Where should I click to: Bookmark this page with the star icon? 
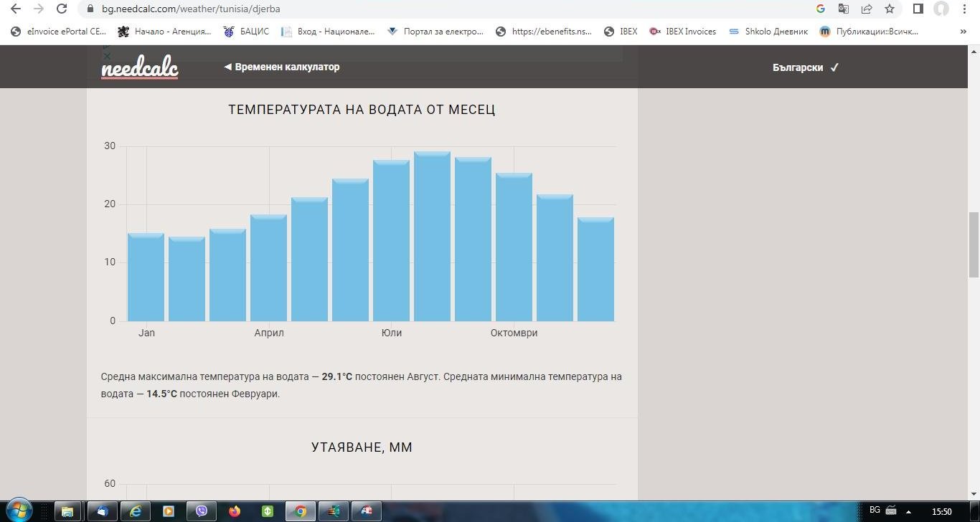(890, 9)
